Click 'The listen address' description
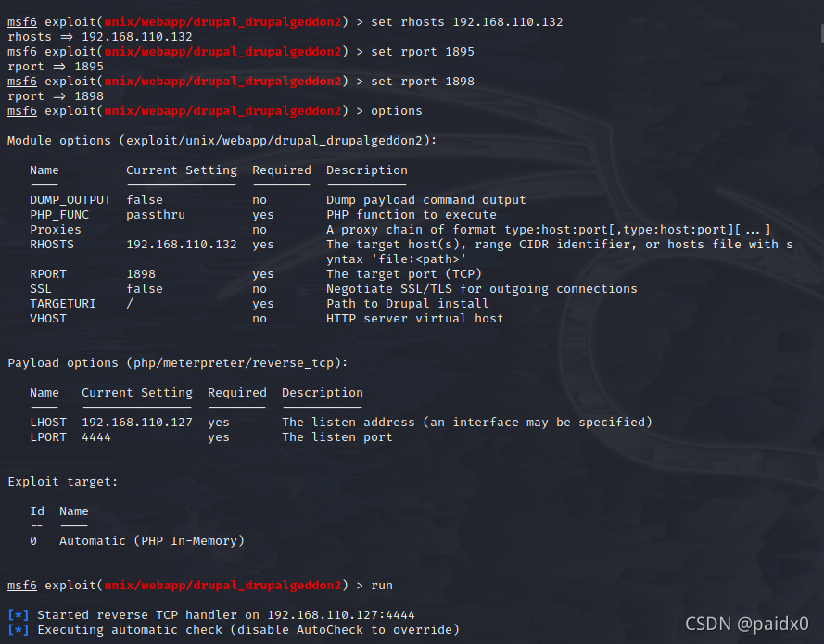Image resolution: width=824 pixels, height=644 pixels. tap(466, 423)
